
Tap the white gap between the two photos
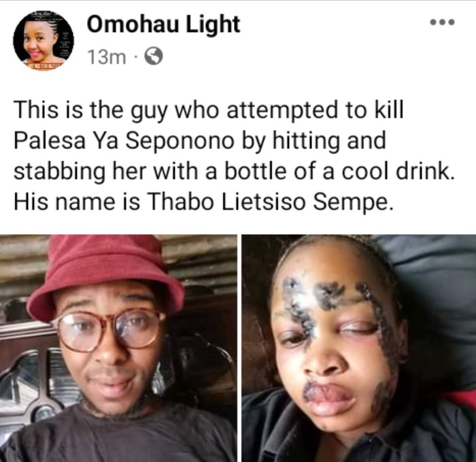click(239, 348)
